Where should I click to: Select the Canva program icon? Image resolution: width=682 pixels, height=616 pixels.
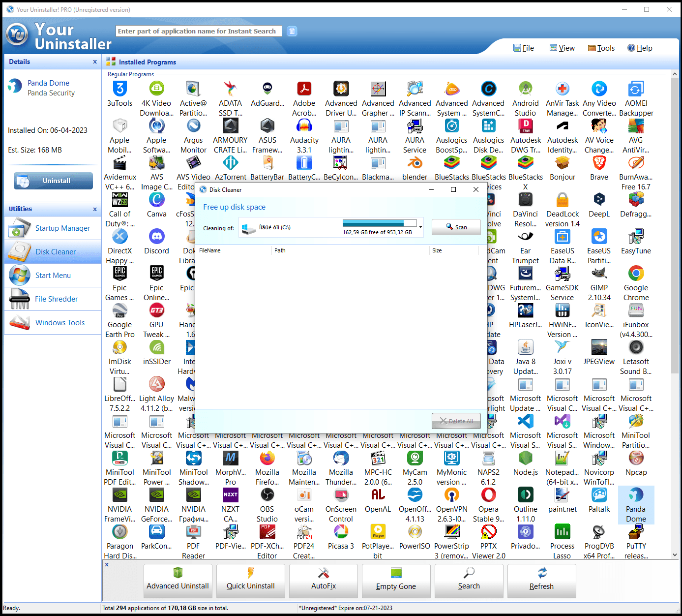pos(156,200)
